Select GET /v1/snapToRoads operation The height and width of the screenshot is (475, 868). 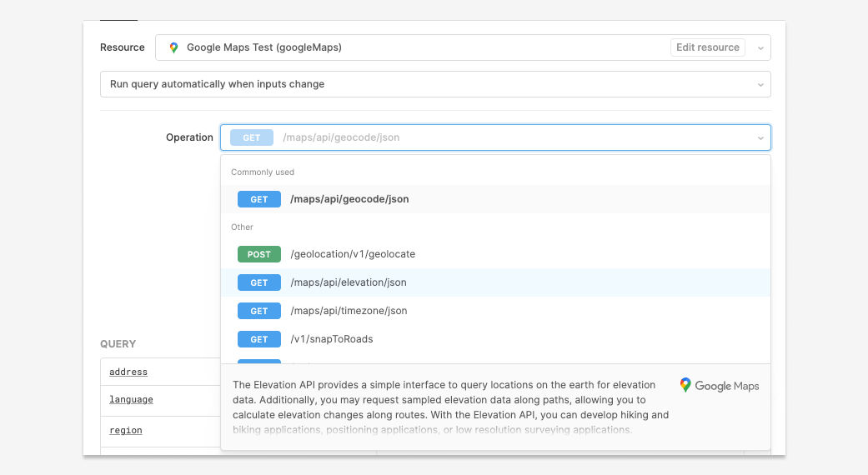click(x=495, y=339)
